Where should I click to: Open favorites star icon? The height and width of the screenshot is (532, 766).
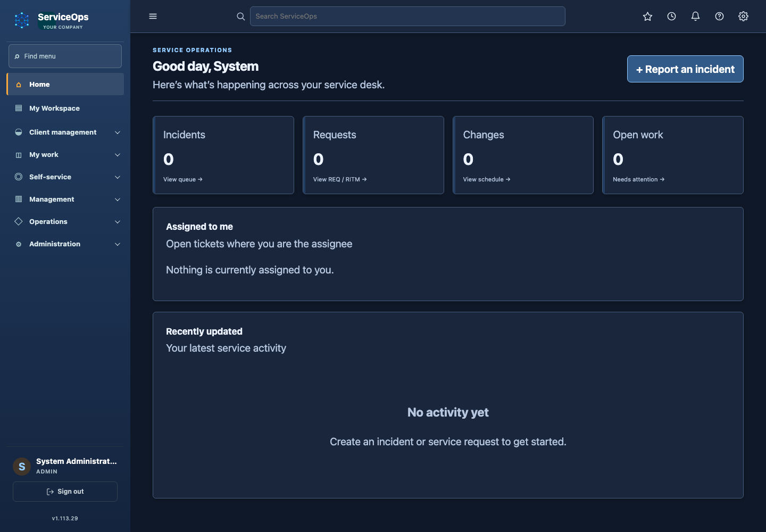coord(647,16)
